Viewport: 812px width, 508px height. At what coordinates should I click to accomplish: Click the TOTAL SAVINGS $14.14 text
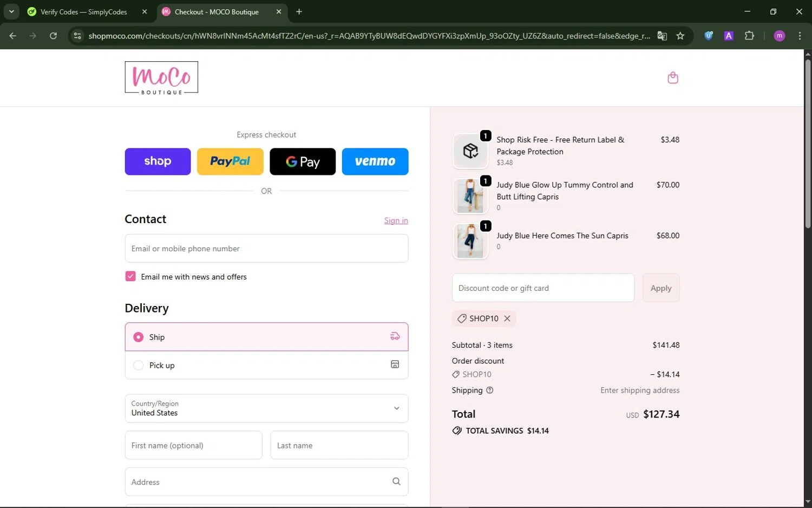point(507,431)
